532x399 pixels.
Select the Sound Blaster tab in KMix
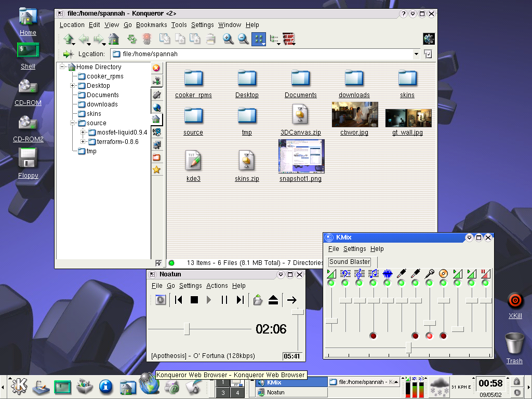click(x=350, y=262)
